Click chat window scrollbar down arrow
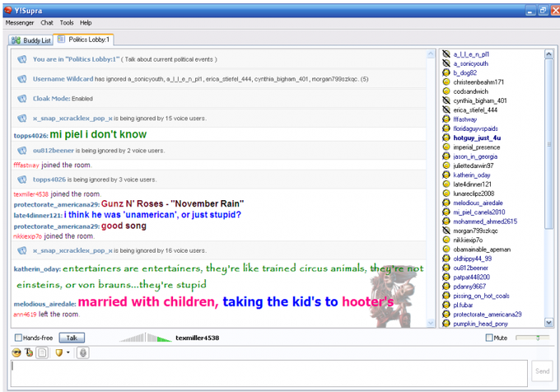The width and height of the screenshot is (560, 392). [431, 323]
